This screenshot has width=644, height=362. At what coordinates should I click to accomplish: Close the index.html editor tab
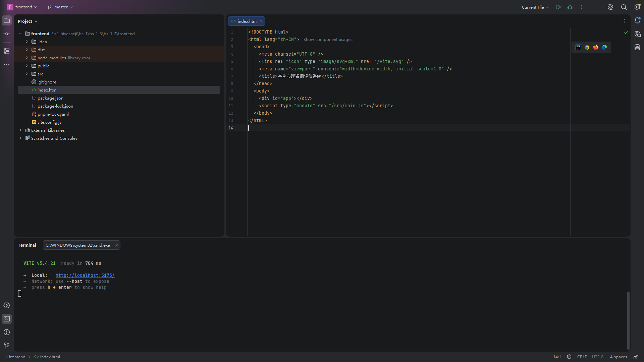[x=261, y=21]
